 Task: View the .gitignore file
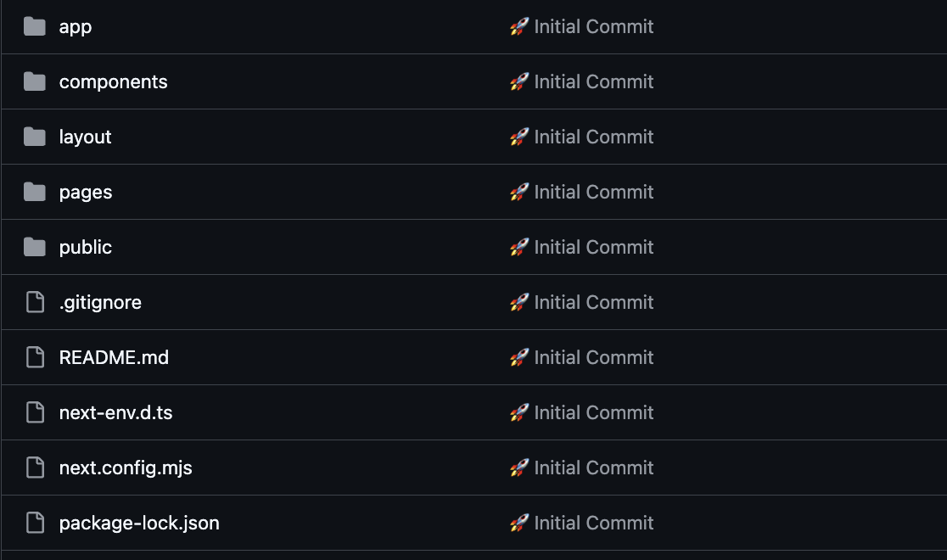click(x=100, y=302)
